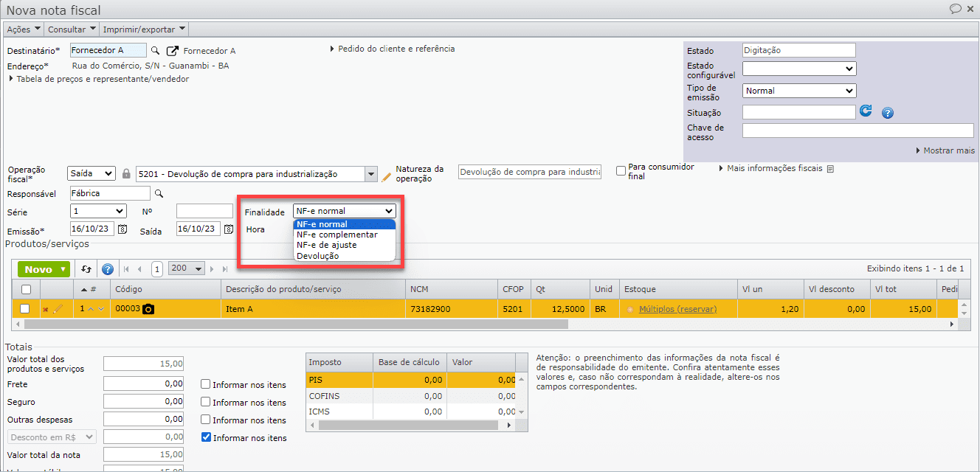Click the lock icon beside Operação fiscal
This screenshot has width=980, height=472.
126,174
